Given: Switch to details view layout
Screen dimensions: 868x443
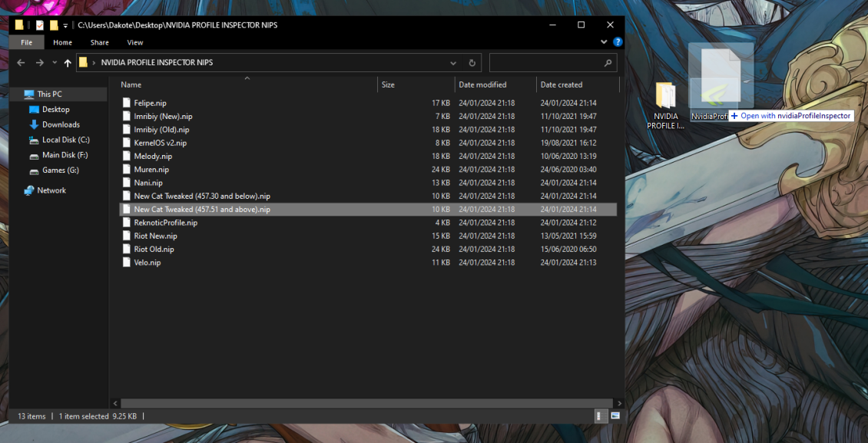Looking at the screenshot, I should (599, 415).
